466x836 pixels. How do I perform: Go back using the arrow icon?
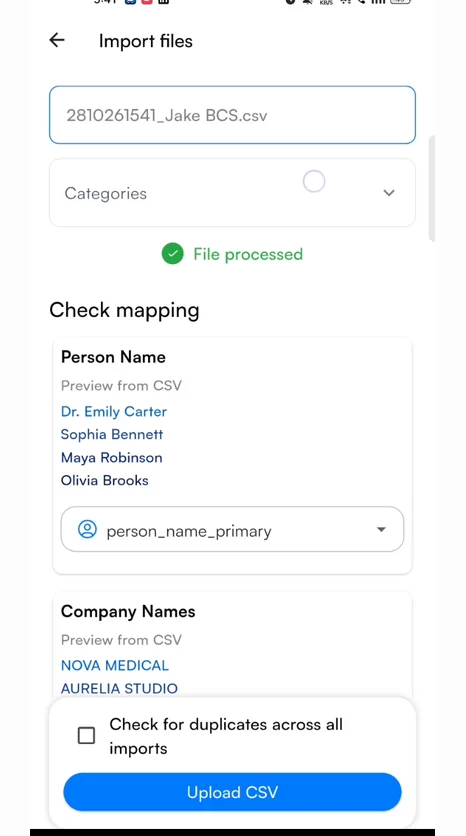point(57,40)
